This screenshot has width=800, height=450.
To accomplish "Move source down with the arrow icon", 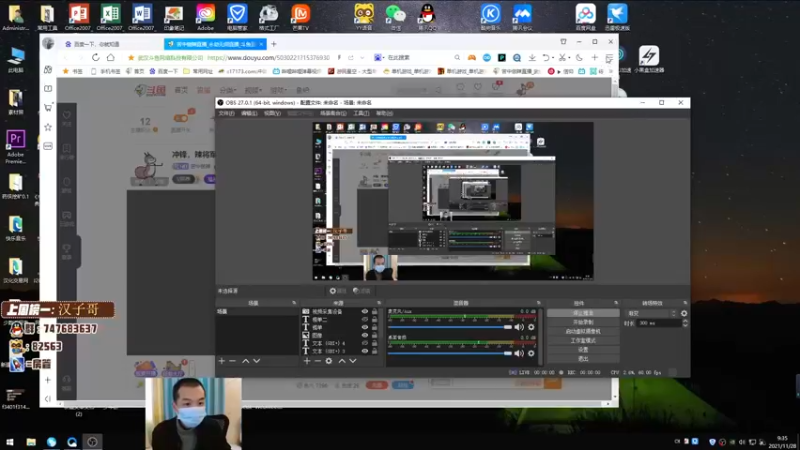I will point(353,361).
